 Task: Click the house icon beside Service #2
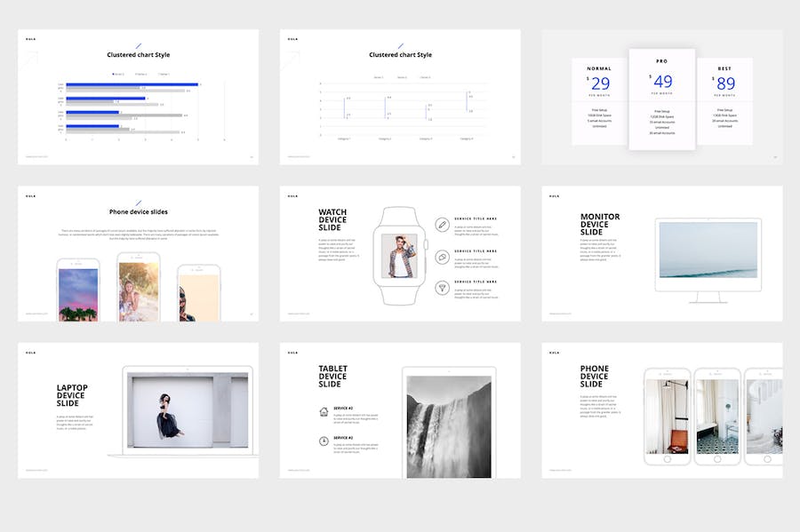[324, 411]
